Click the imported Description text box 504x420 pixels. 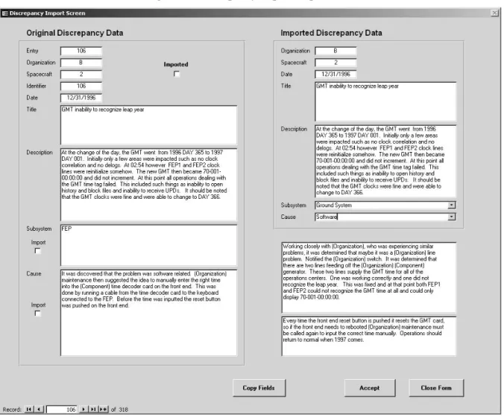[x=385, y=161]
